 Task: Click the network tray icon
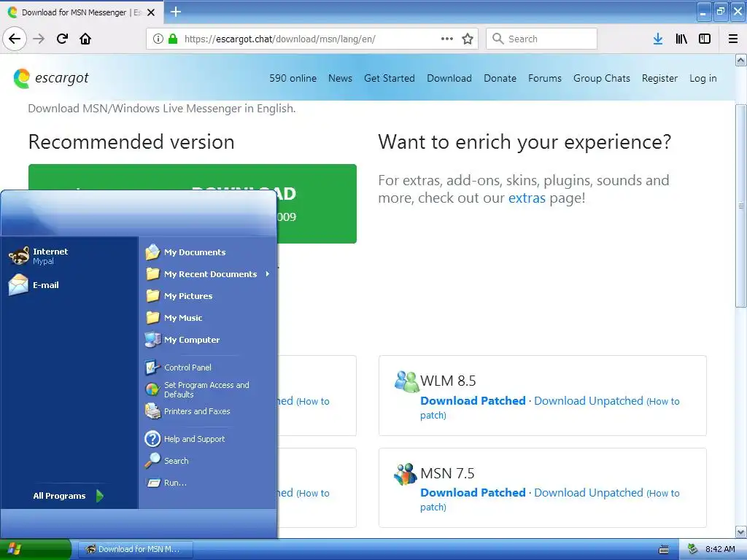(x=693, y=549)
